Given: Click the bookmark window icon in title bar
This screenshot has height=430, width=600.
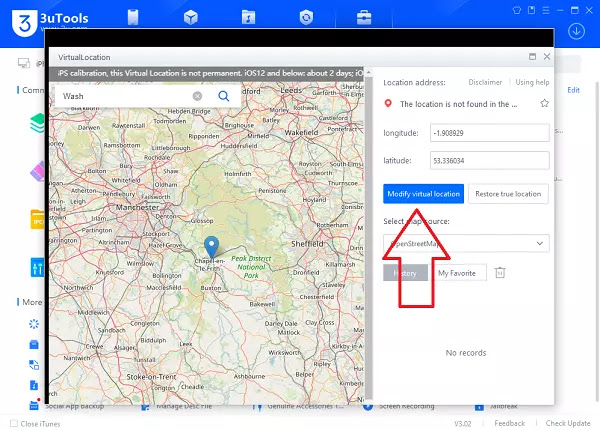Looking at the screenshot, I should tap(532, 10).
